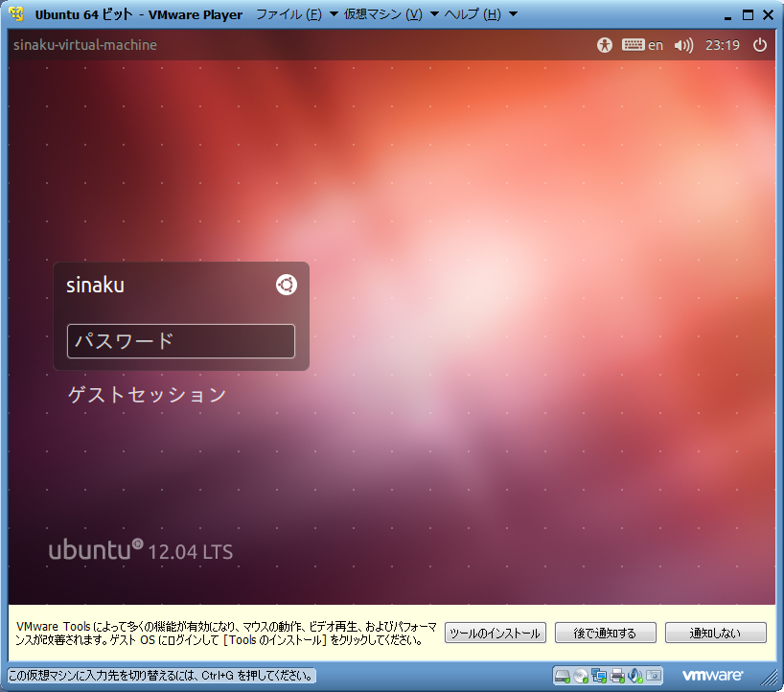Click the 通知しない button
This screenshot has width=784, height=692.
pos(716,633)
